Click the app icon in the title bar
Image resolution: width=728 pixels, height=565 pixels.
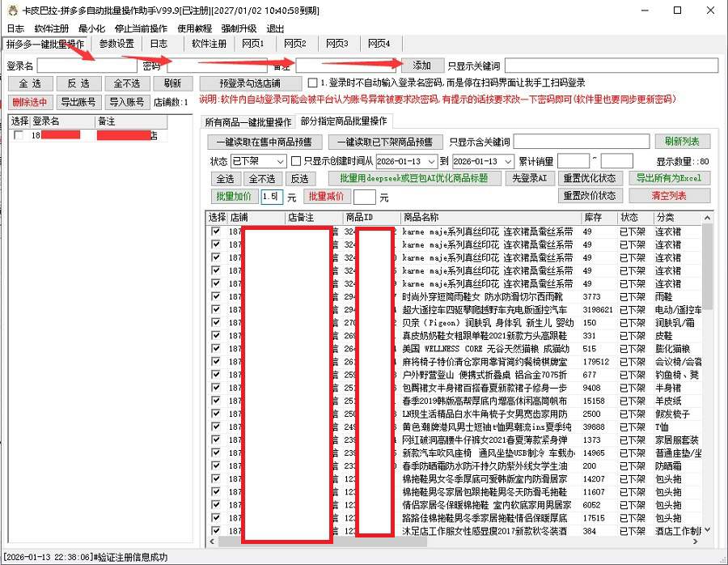(x=11, y=11)
